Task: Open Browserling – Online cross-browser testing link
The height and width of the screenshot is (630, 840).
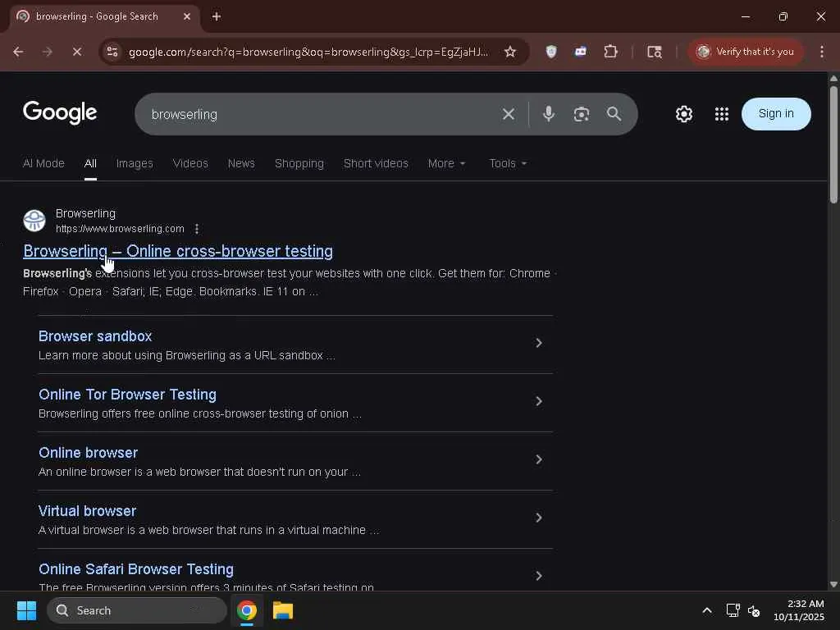Action: pyautogui.click(x=178, y=251)
